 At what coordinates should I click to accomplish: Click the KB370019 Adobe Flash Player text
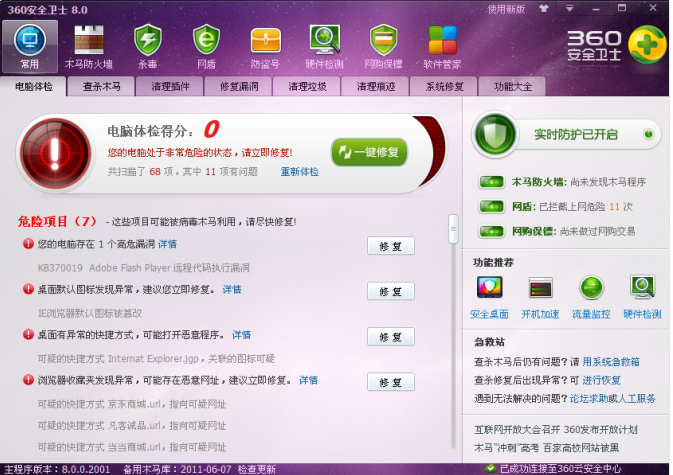(143, 268)
